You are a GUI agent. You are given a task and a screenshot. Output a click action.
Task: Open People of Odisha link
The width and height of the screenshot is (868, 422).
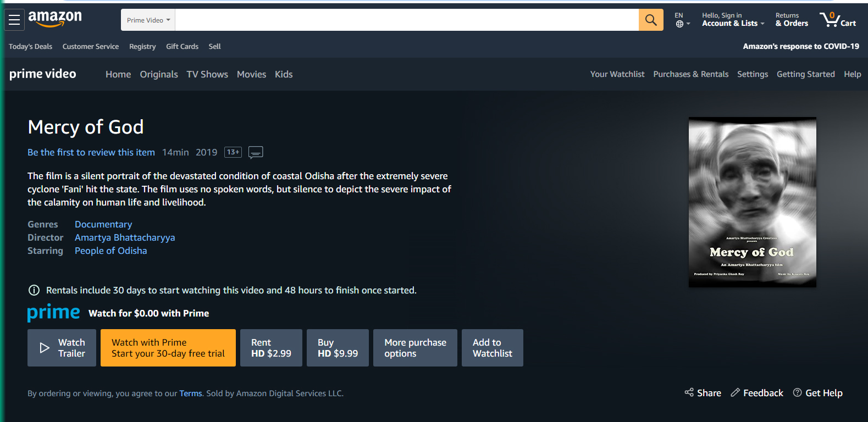pos(111,251)
